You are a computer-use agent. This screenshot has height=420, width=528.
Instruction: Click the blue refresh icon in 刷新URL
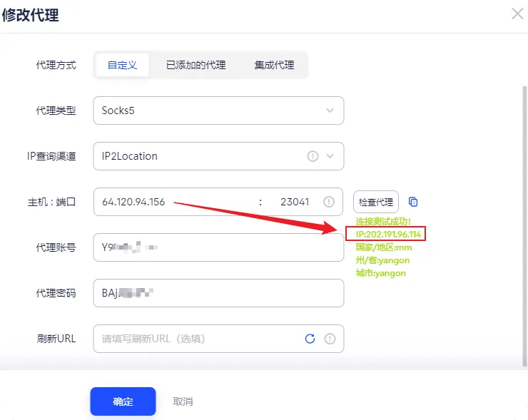310,339
